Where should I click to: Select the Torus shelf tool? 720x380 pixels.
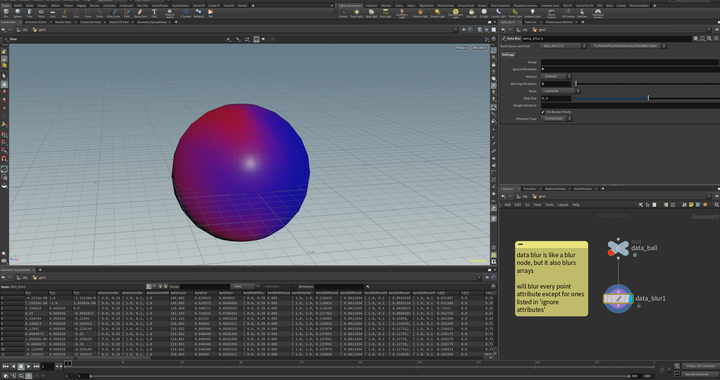pos(41,13)
